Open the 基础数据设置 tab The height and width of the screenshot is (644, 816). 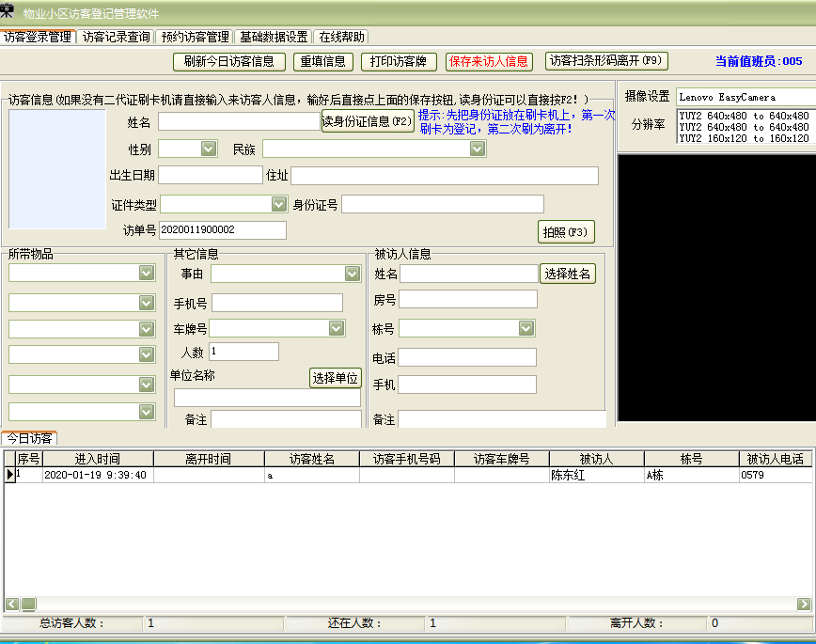pos(274,38)
